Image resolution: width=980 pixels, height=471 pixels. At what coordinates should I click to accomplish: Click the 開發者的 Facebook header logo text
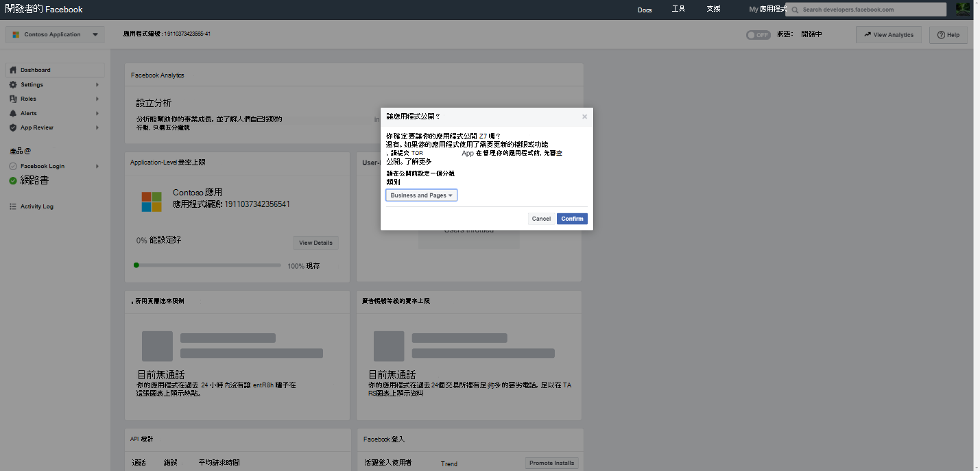tap(44, 10)
